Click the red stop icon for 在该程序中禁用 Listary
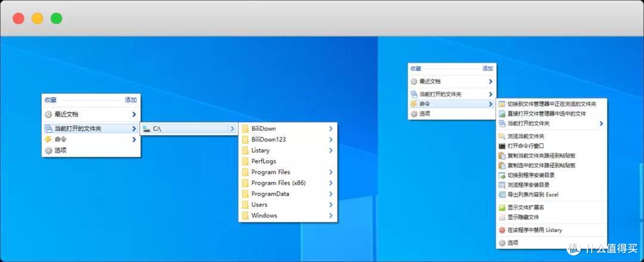 tap(502, 230)
